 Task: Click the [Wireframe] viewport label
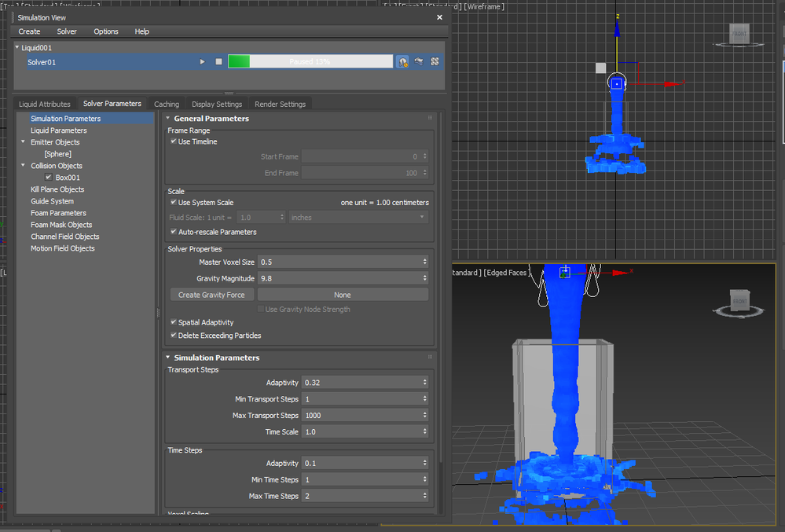pos(483,6)
